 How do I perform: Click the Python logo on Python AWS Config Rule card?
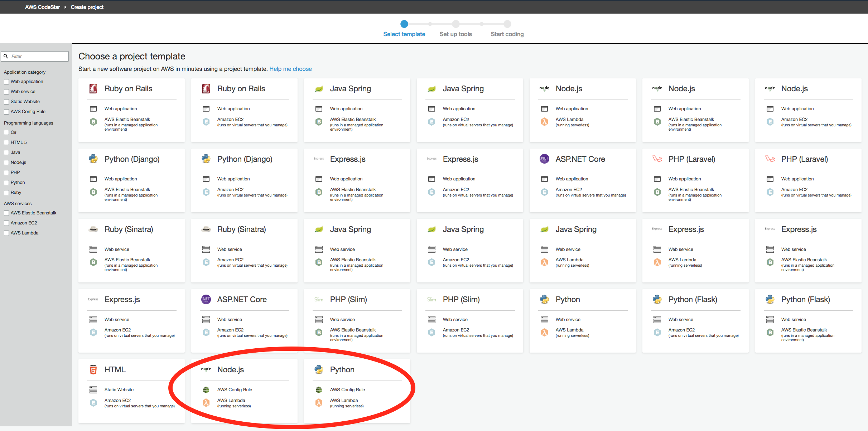[x=319, y=369]
